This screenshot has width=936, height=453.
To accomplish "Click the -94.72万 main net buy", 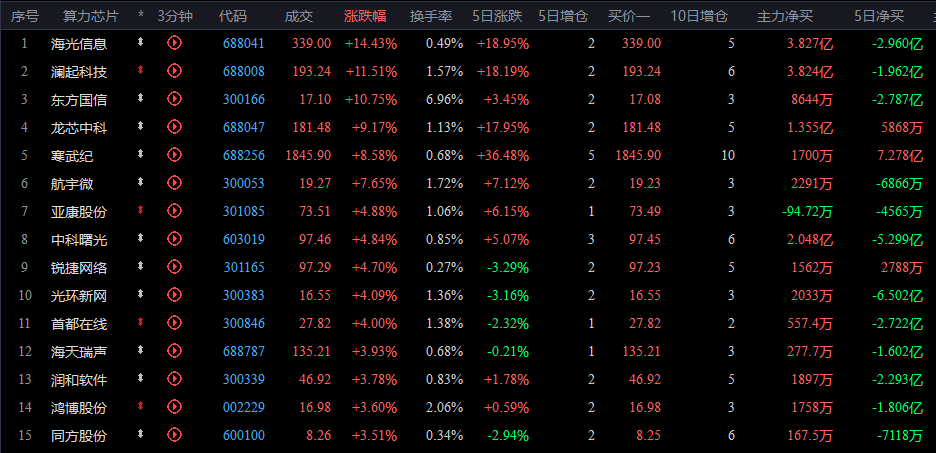I will [807, 212].
